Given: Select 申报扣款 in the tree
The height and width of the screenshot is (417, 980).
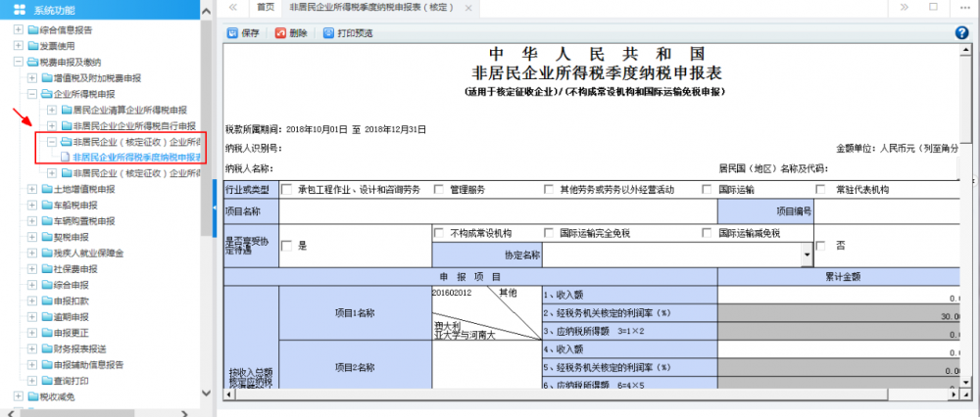Looking at the screenshot, I should coord(72,301).
